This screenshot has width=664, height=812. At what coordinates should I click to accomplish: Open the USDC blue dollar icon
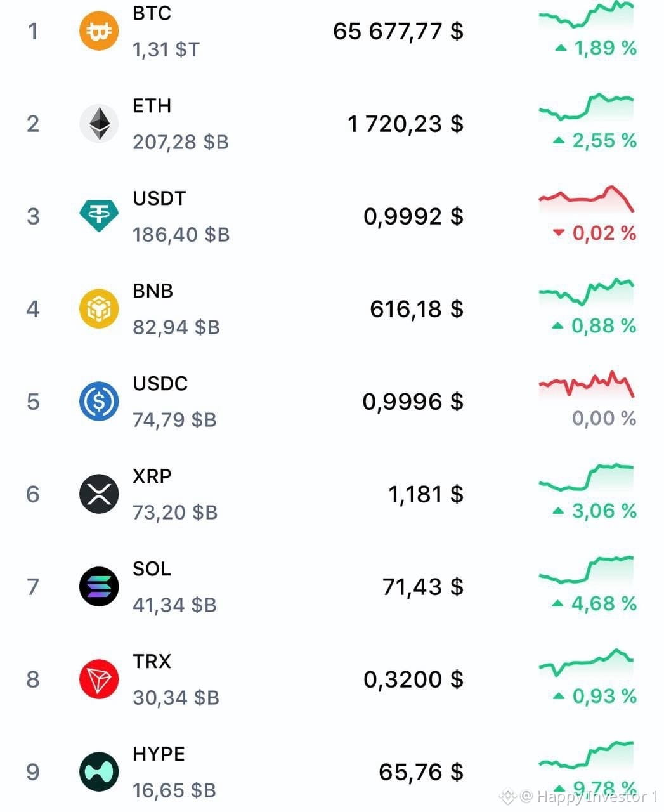pos(99,402)
